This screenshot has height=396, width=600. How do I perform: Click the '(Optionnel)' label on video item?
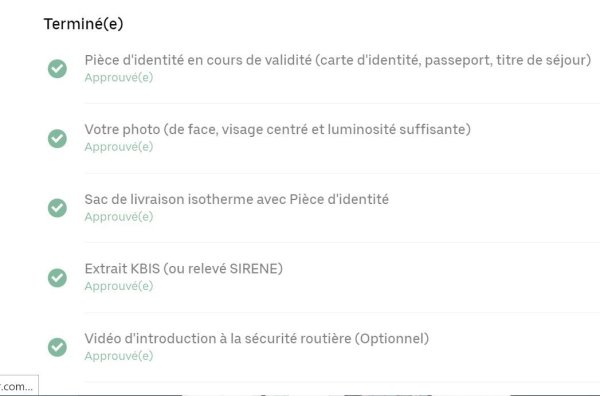click(x=392, y=339)
